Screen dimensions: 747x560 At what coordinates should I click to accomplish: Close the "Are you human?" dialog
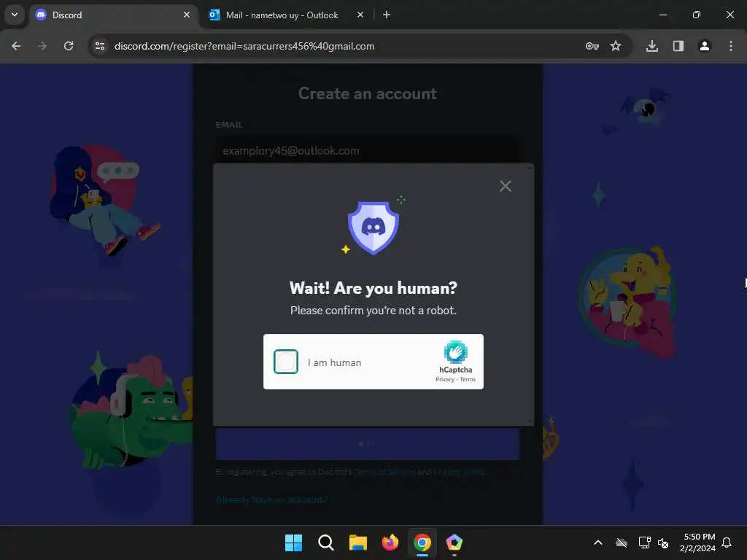click(x=506, y=186)
